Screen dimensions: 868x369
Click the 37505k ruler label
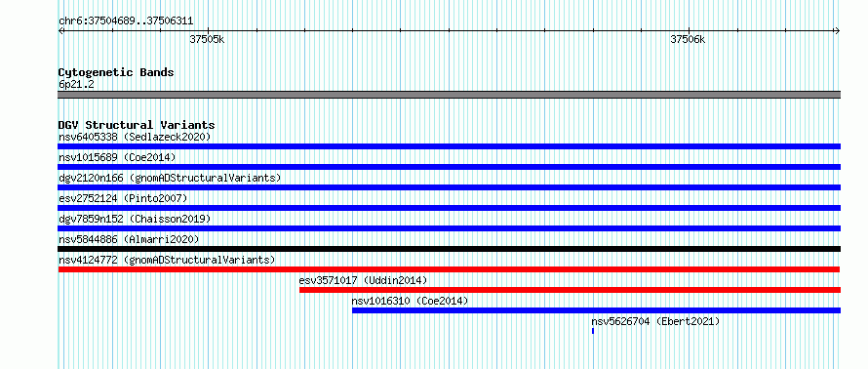207,39
